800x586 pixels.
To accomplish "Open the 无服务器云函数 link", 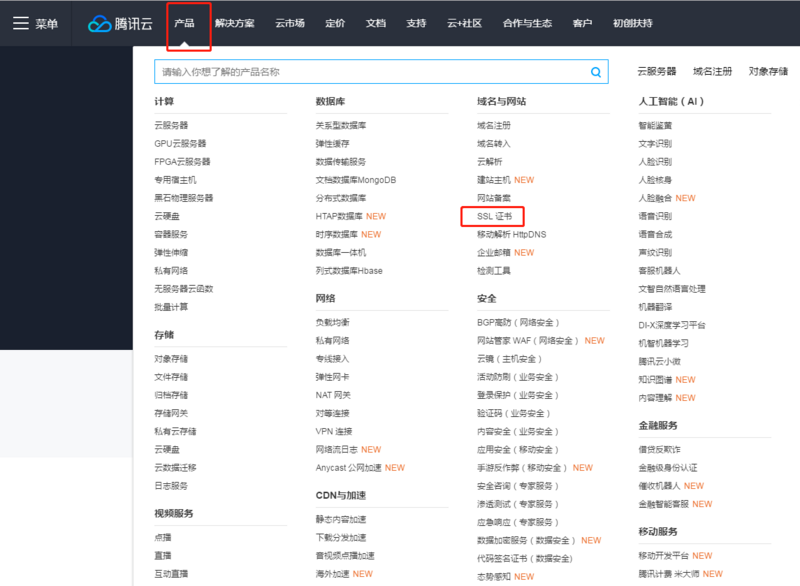I will [184, 289].
